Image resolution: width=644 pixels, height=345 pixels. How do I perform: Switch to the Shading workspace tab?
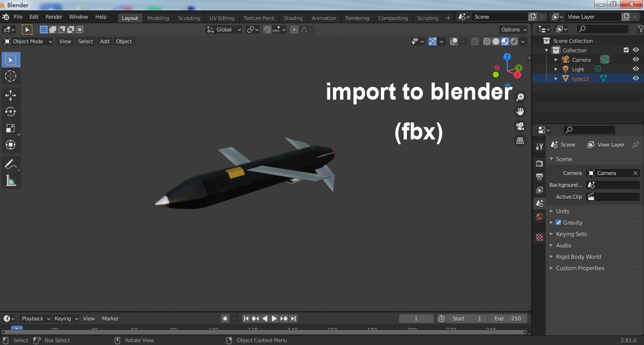pos(293,18)
